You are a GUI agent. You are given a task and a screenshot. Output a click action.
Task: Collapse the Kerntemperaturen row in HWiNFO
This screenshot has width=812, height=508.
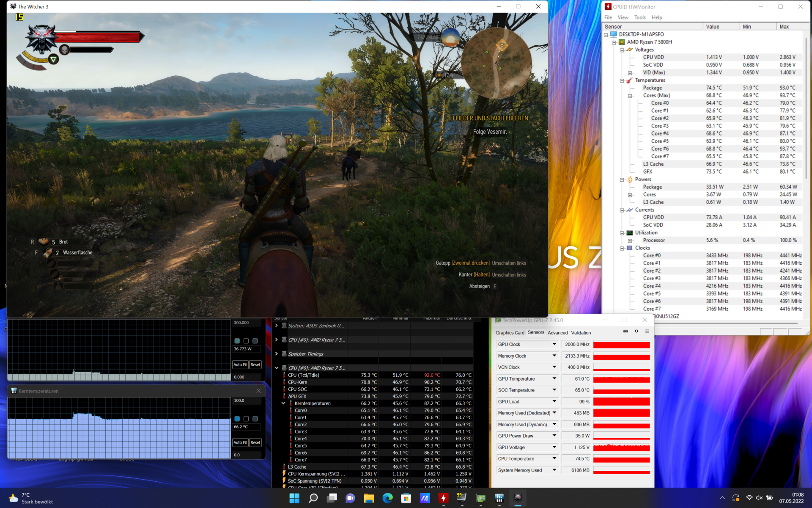(x=283, y=403)
